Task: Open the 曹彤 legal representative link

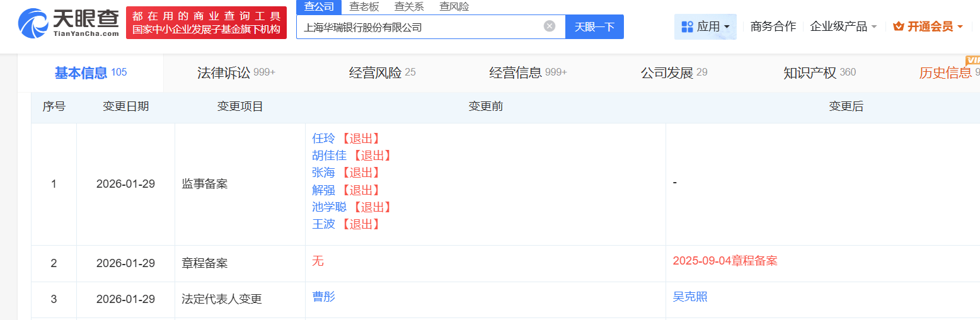Action: [324, 297]
